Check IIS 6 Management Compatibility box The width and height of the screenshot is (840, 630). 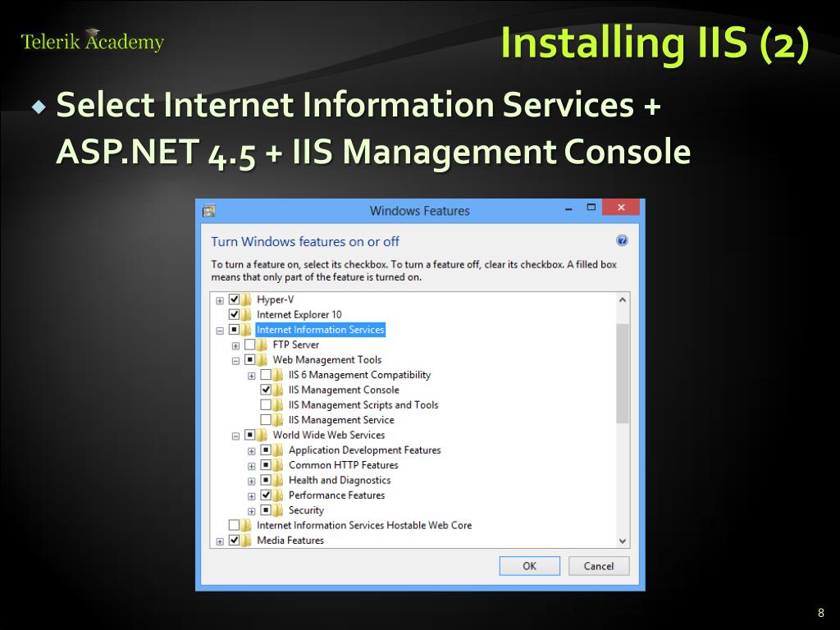(x=266, y=374)
